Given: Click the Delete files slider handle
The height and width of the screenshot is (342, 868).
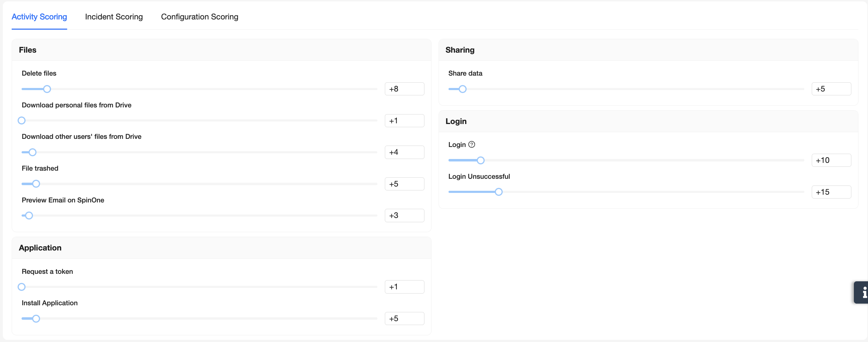Looking at the screenshot, I should point(47,89).
